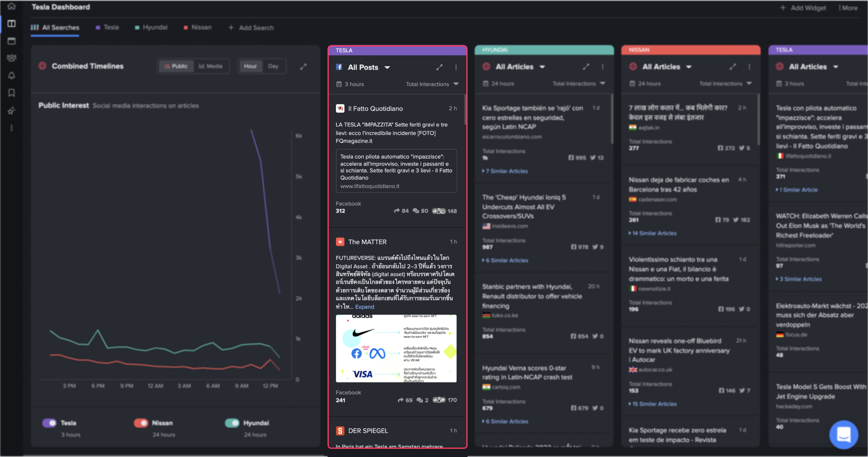Viewport: 868px width, 457px height.
Task: Select the Day granularity option
Action: pos(273,66)
